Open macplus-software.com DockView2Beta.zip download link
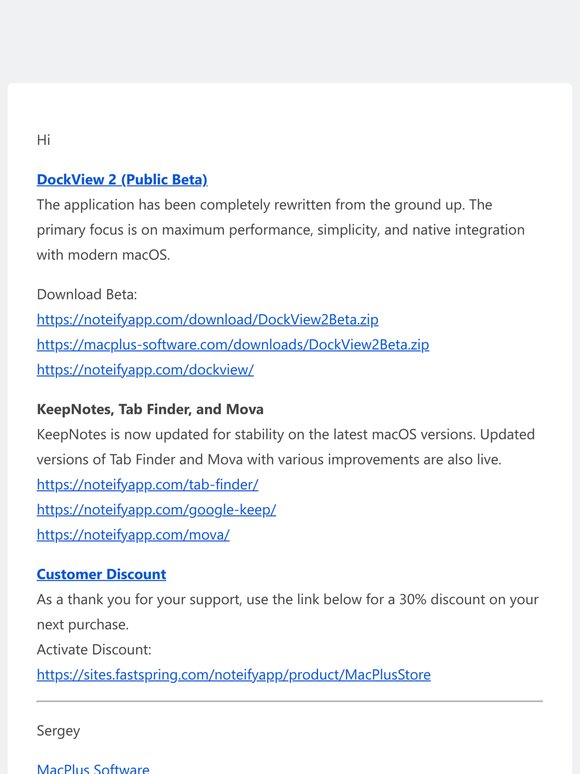 pyautogui.click(x=232, y=345)
